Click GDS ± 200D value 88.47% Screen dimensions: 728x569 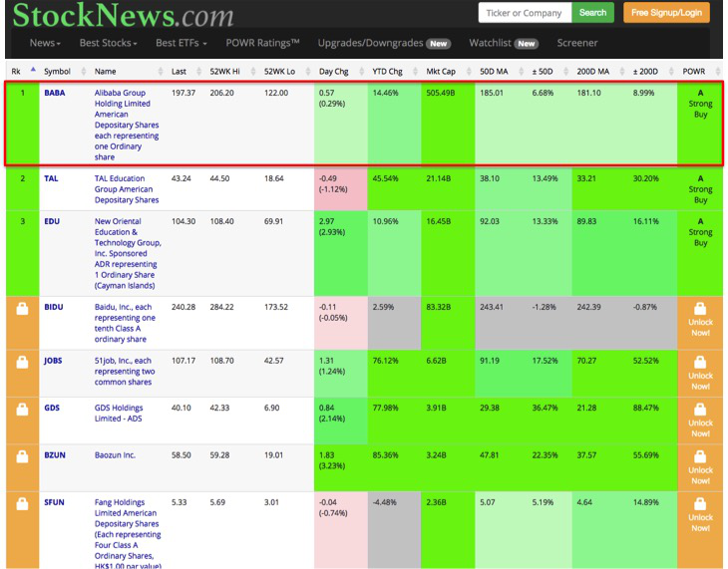(x=646, y=408)
